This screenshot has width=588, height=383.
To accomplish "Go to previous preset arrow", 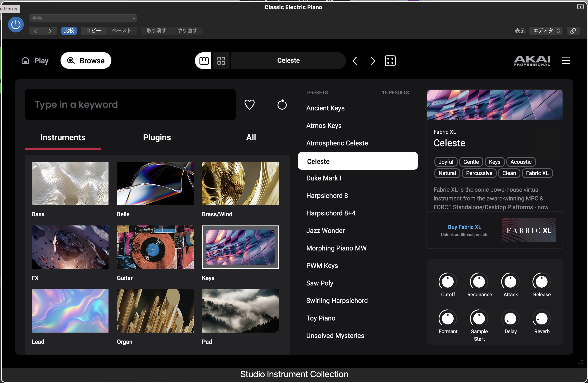I will tap(355, 61).
